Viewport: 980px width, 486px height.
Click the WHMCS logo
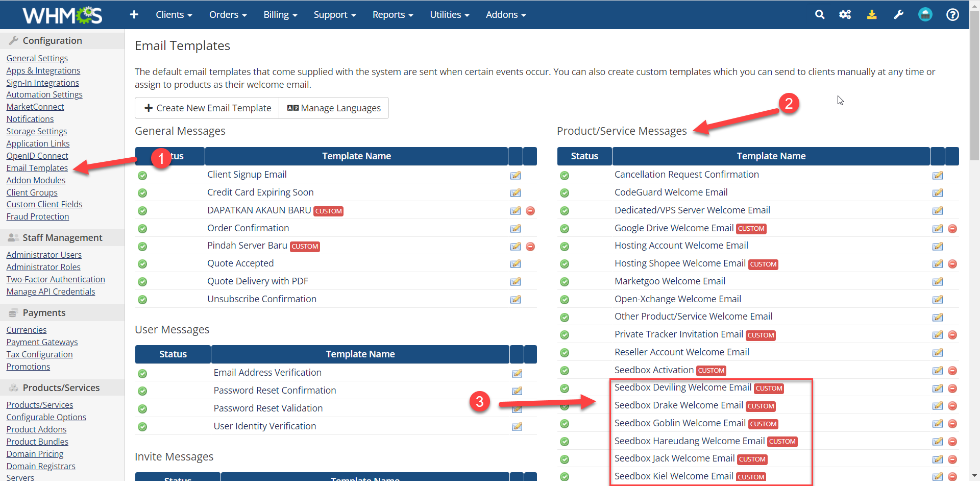coord(62,15)
